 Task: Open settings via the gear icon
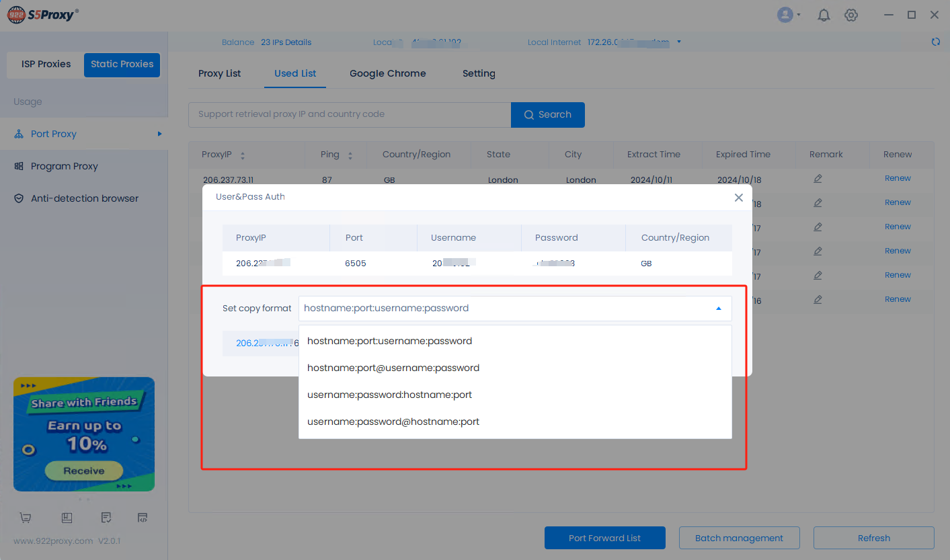click(851, 15)
